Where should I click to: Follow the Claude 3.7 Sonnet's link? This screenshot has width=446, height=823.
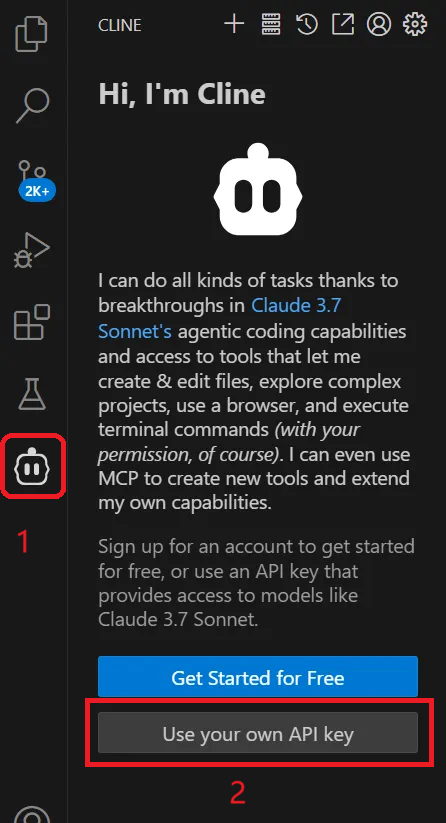(220, 319)
